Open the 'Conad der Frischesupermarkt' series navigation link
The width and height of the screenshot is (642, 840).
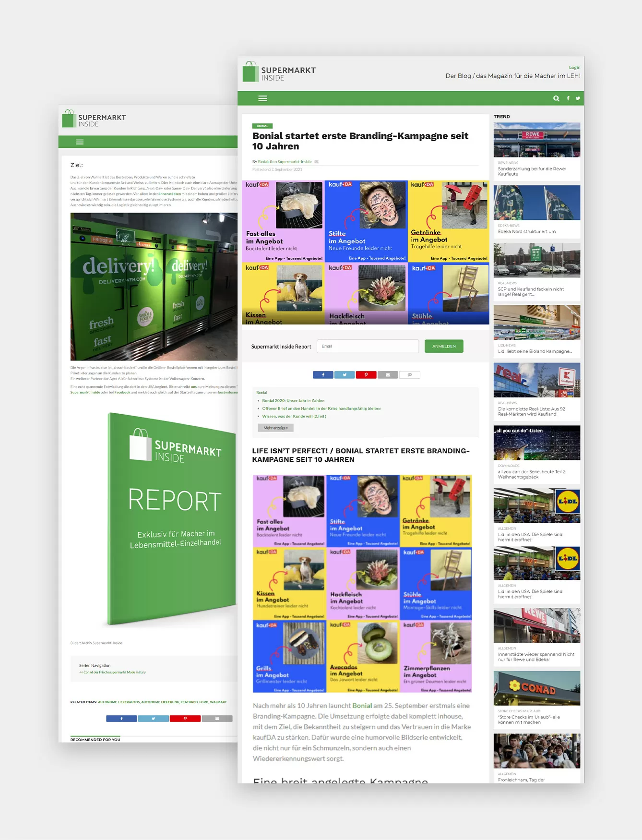pyautogui.click(x=113, y=672)
